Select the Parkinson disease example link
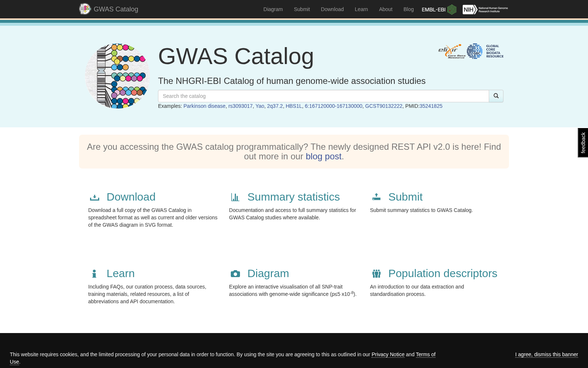 204,106
